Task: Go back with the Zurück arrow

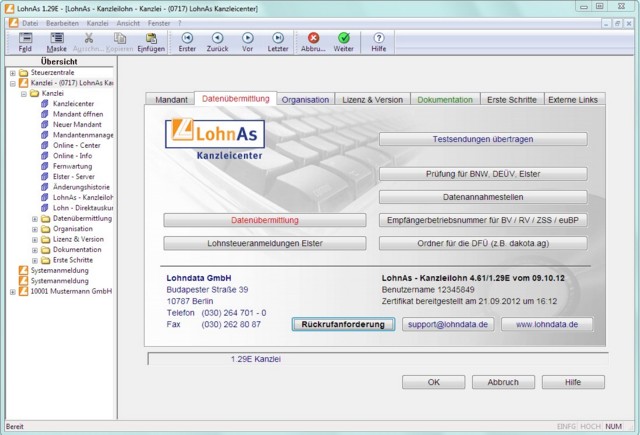Action: click(x=218, y=38)
